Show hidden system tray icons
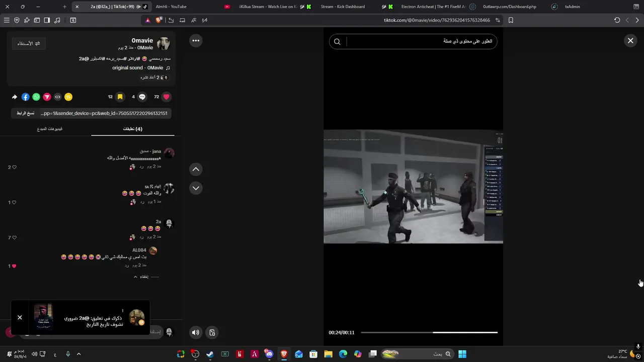 [78, 354]
